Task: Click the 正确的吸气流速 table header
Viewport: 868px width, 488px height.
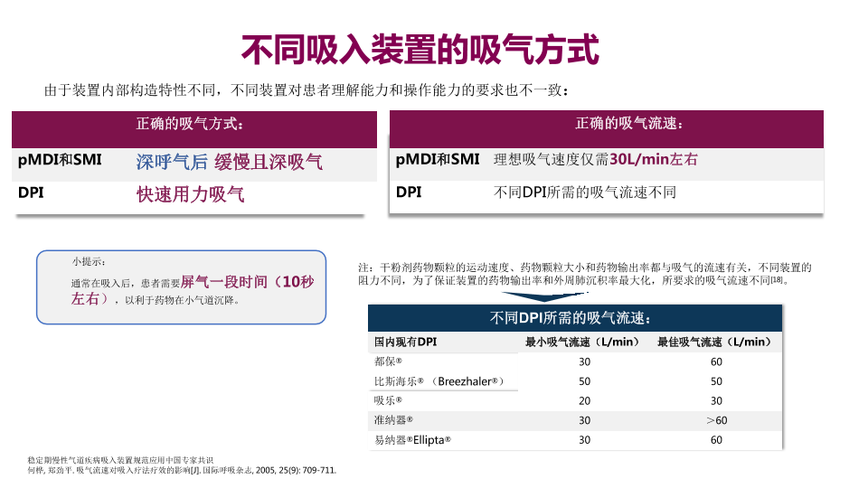Action: click(628, 124)
